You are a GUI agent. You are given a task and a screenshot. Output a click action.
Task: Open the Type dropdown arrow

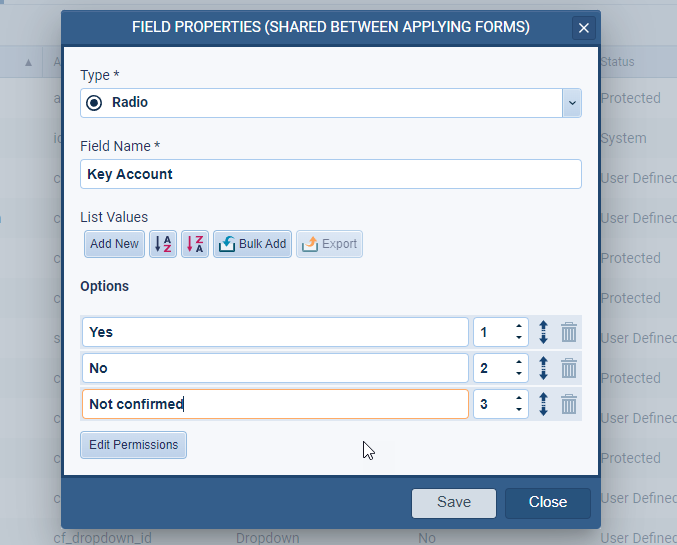571,102
